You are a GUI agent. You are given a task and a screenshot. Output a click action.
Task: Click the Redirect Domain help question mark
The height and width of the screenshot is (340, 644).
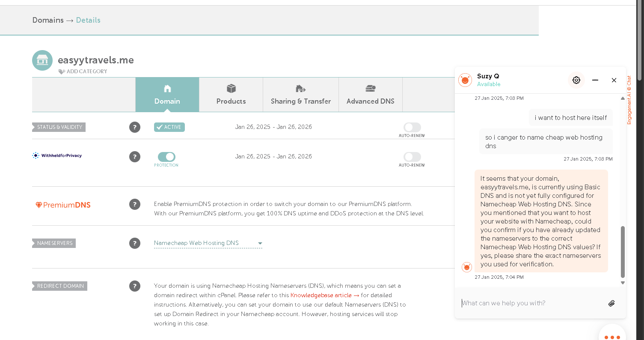[135, 286]
